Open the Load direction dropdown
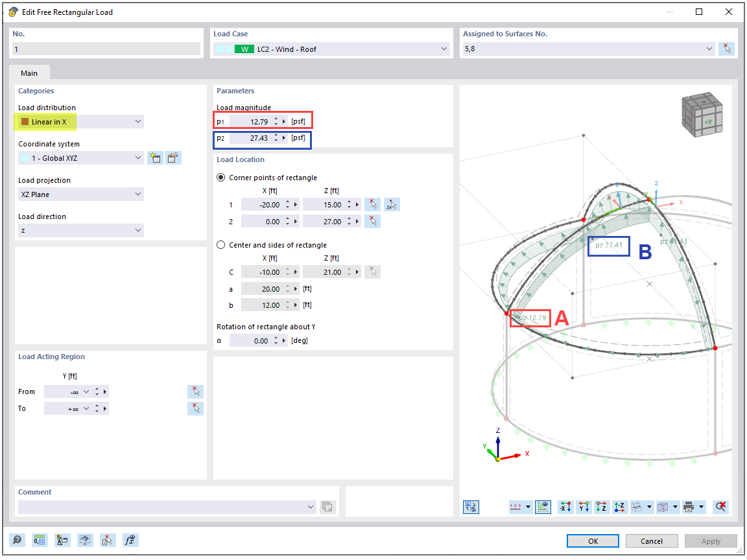Viewport: 747px width, 560px height. [137, 230]
